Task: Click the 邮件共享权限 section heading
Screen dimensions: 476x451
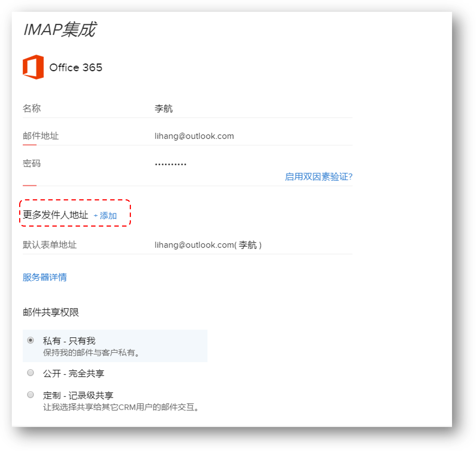Action: coord(51,312)
